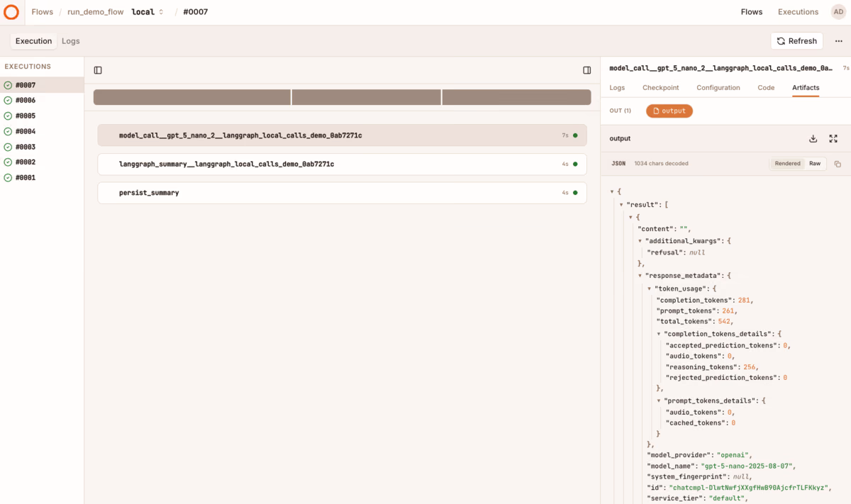Click status check icon of execution #0004

point(8,132)
